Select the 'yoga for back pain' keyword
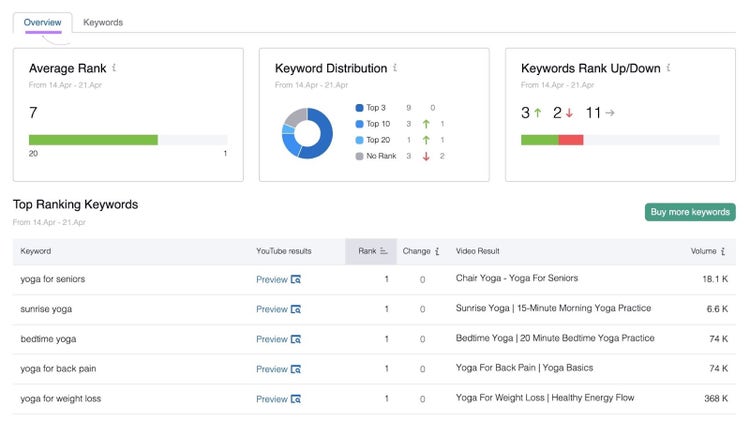The height and width of the screenshot is (421, 750). [58, 369]
